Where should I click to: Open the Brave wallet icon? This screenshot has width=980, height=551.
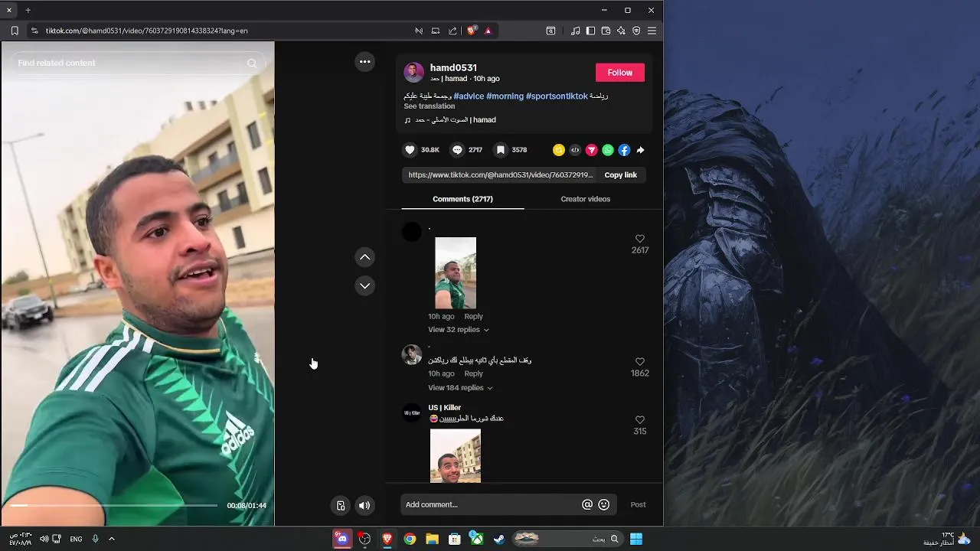pos(606,31)
